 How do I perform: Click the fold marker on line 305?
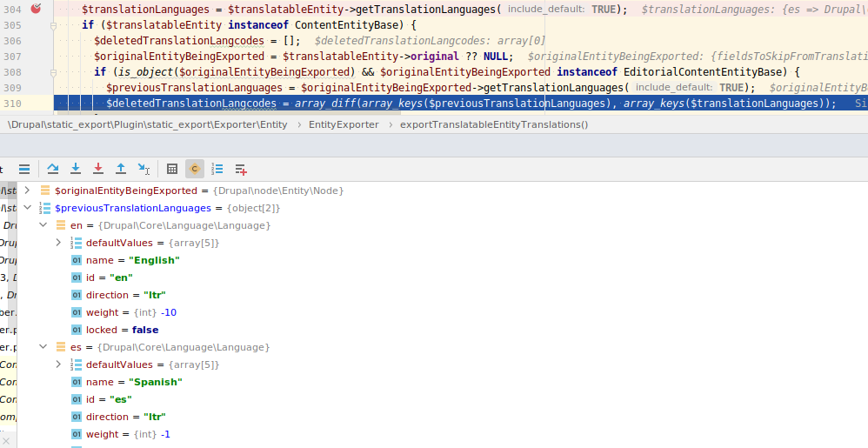point(54,25)
